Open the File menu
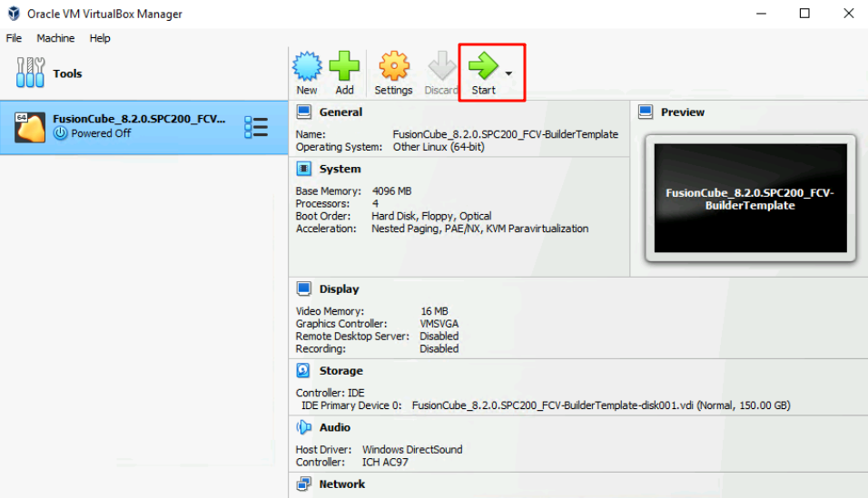This screenshot has width=868, height=498. tap(14, 38)
